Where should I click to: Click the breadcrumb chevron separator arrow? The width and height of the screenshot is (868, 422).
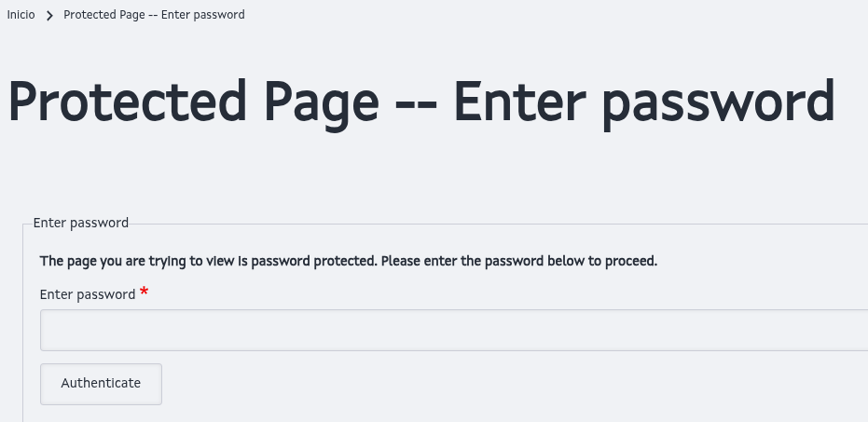coord(49,16)
